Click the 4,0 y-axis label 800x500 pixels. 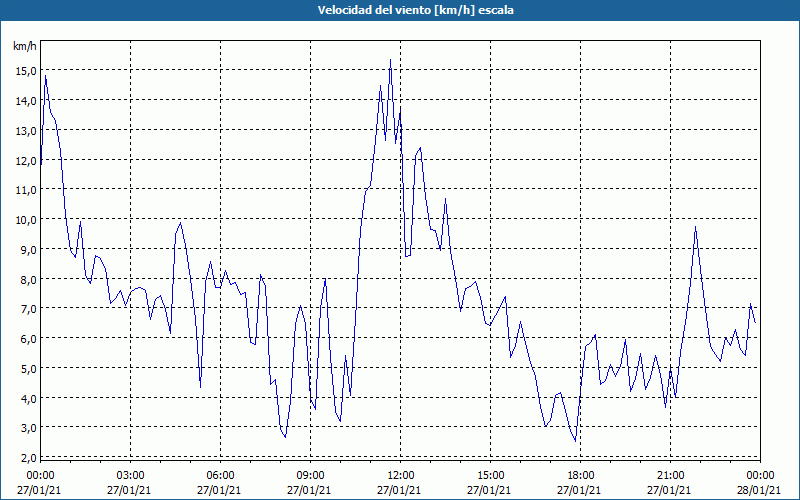point(28,398)
